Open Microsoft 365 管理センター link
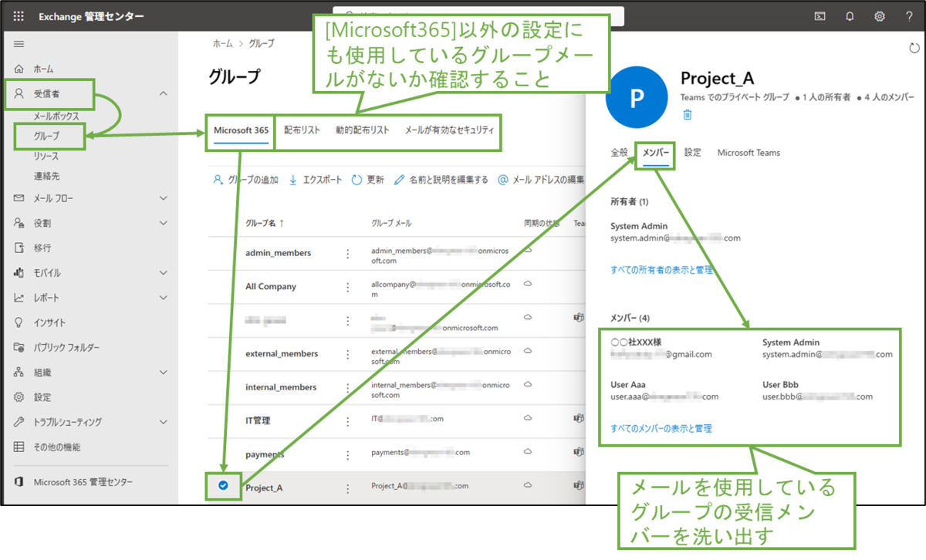 click(83, 481)
